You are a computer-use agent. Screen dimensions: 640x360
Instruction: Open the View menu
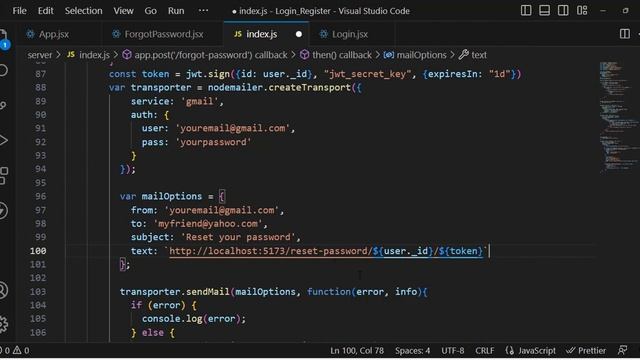point(123,11)
